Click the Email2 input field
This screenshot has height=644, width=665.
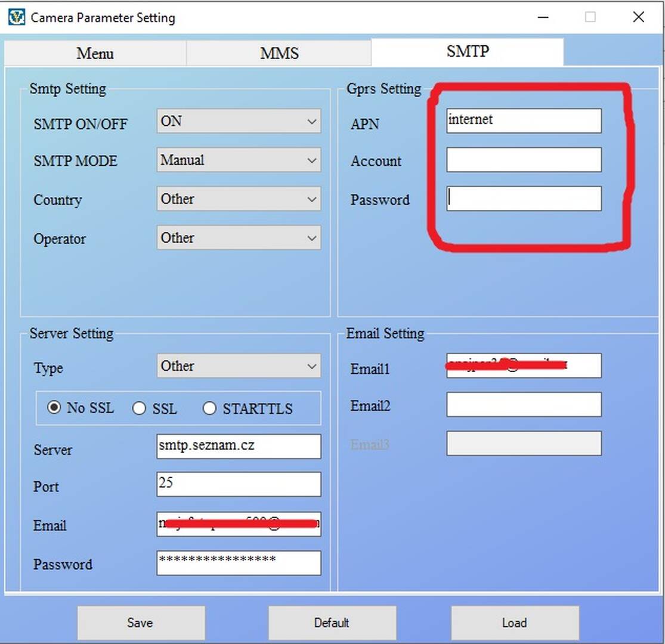point(524,405)
